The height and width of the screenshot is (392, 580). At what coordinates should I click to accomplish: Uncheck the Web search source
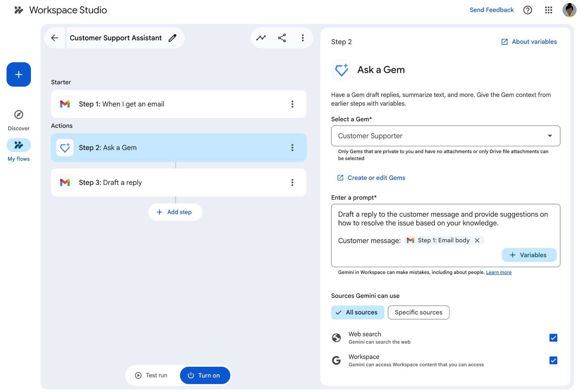coord(553,337)
